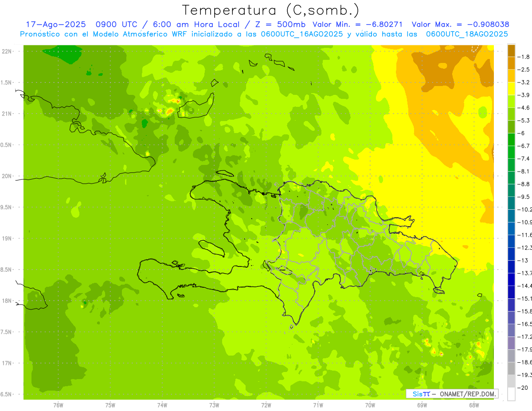Pick the white legend band below -20
Image resolution: width=532 pixels, height=411 pixels.
click(x=511, y=394)
